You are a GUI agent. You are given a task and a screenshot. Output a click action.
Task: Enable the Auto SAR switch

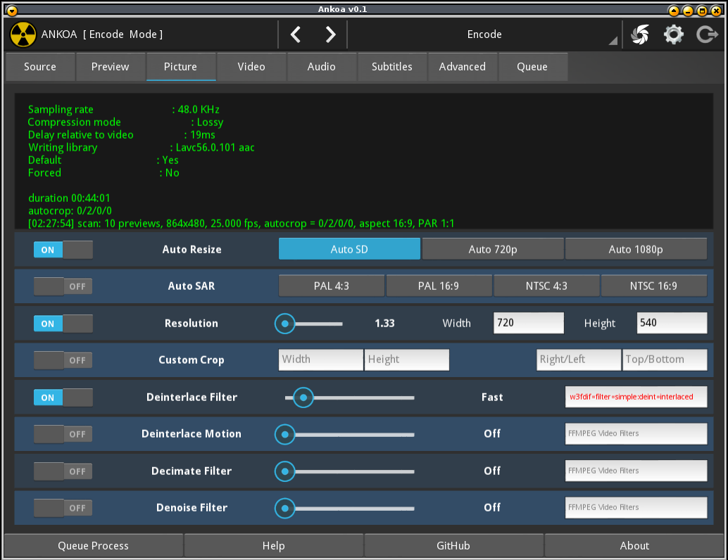[x=63, y=286]
